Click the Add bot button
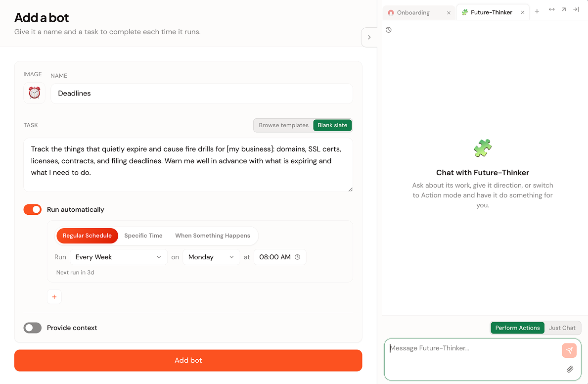This screenshot has height=384, width=588. (188, 360)
